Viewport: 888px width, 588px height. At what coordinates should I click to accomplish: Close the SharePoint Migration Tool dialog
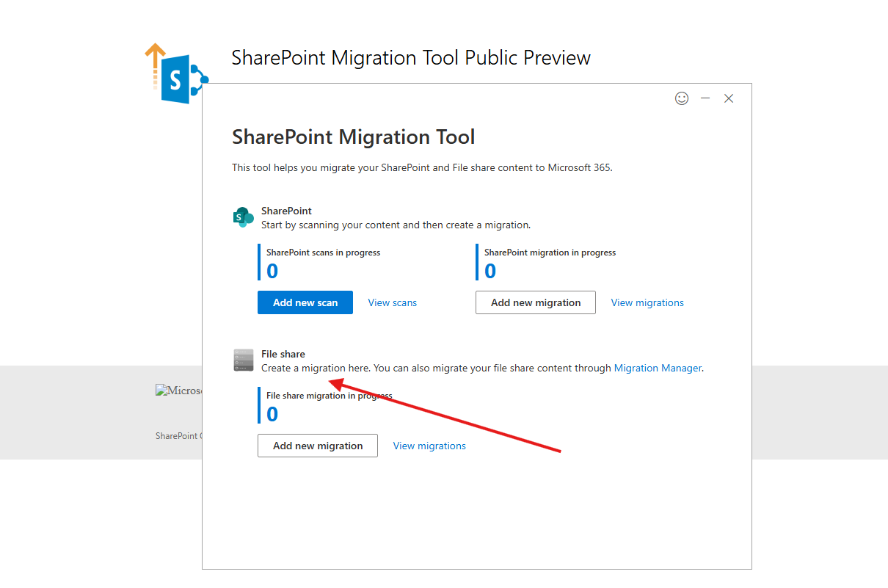pyautogui.click(x=729, y=98)
